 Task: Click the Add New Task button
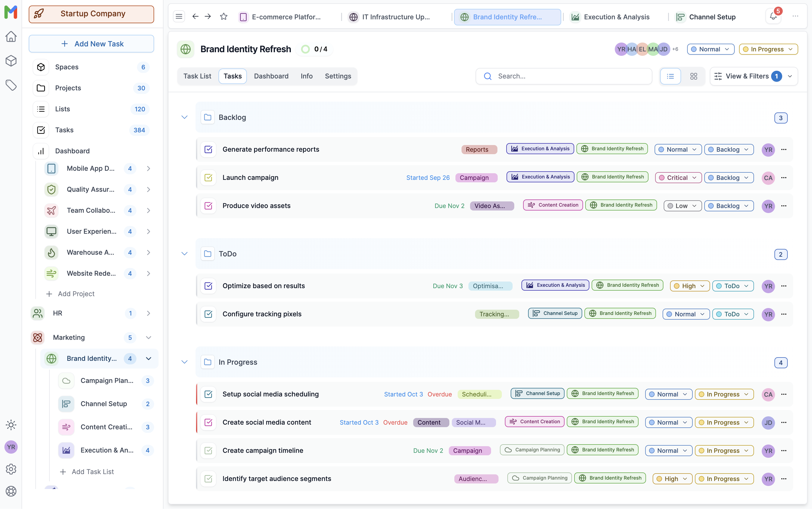tap(91, 43)
